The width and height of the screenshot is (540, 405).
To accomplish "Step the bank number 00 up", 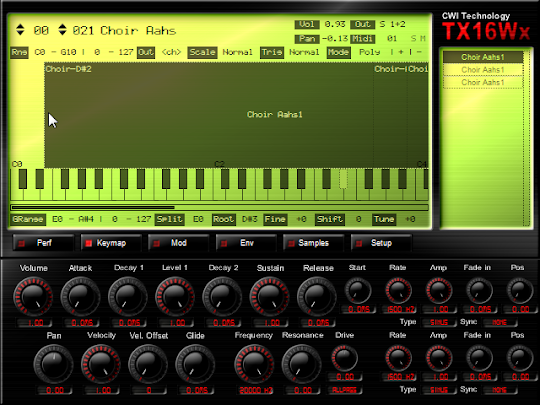I will pos(20,26).
